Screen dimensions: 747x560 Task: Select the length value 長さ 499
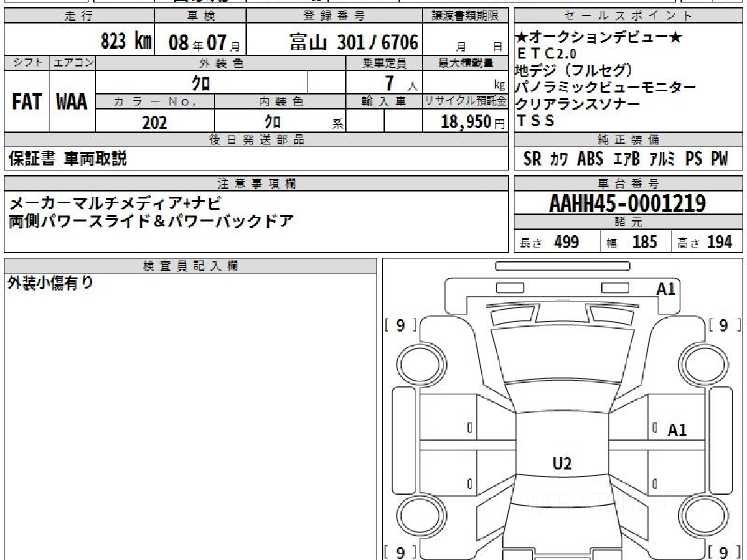(x=549, y=243)
